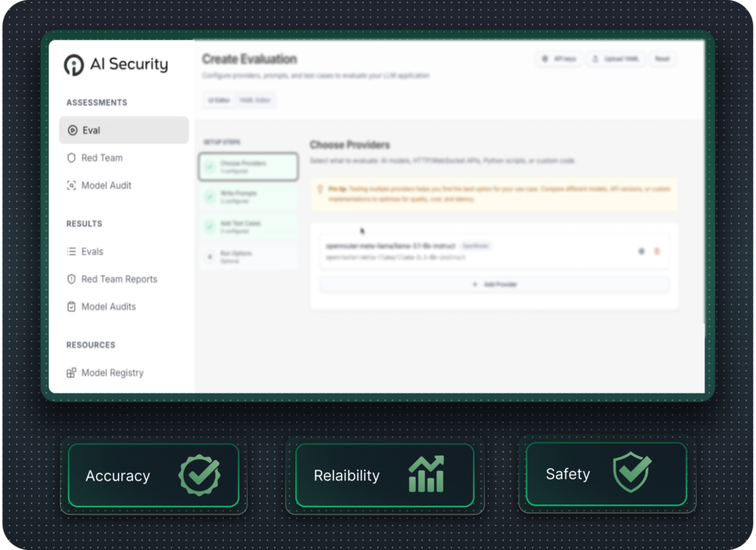Viewport: 756px width, 550px height.
Task: Click the AI Security logo icon
Action: pyautogui.click(x=74, y=65)
